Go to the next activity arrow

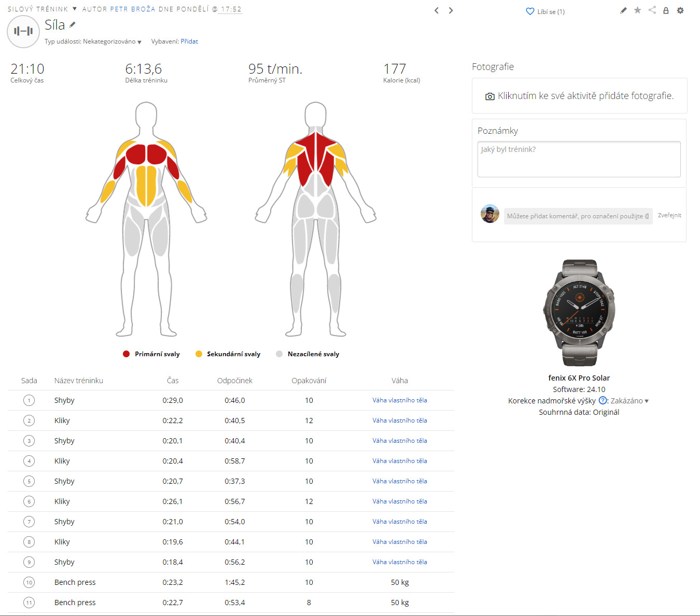click(451, 10)
